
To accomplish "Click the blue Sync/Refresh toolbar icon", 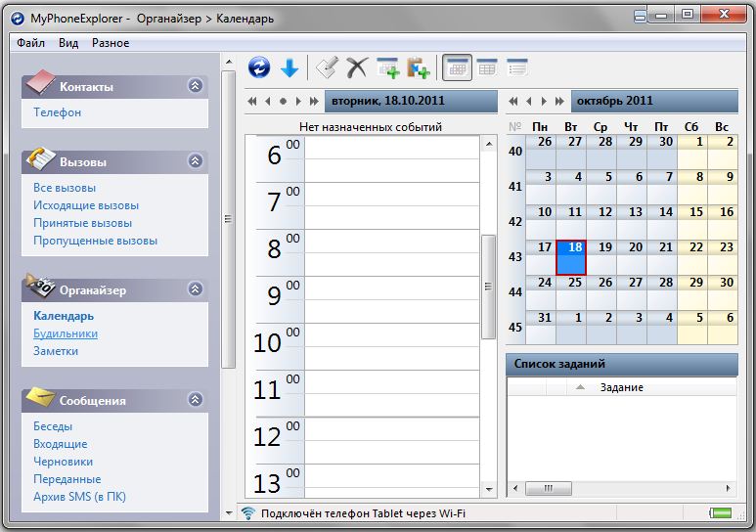I will click(259, 67).
